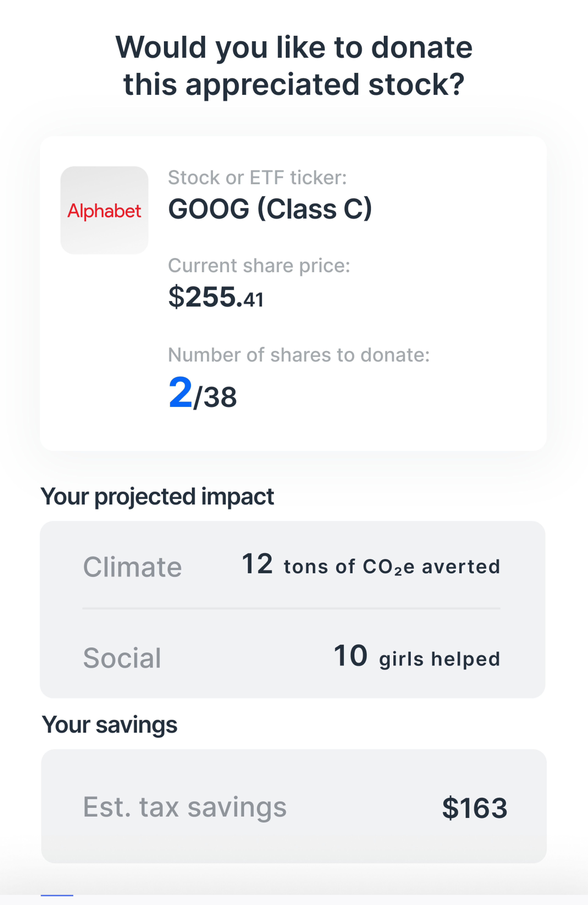Select the GOOG (Class C) ticker value

[270, 209]
